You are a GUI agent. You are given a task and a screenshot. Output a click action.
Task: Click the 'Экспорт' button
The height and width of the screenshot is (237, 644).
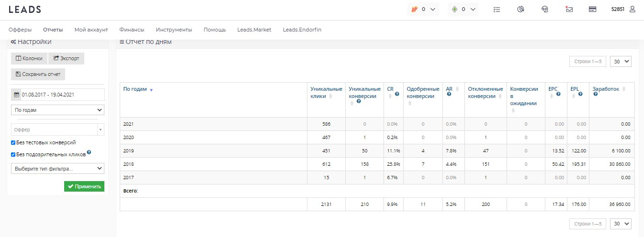tap(66, 58)
